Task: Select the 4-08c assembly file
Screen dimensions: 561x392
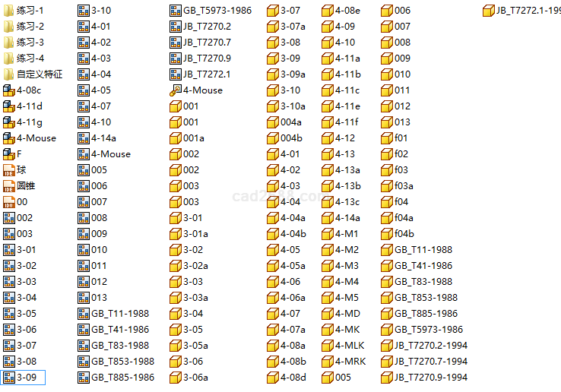Action: (x=29, y=90)
